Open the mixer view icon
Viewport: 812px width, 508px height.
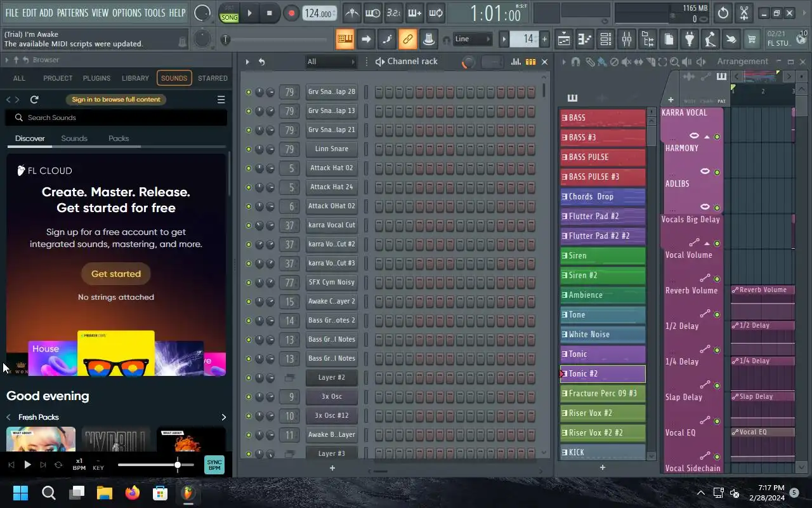(x=627, y=39)
